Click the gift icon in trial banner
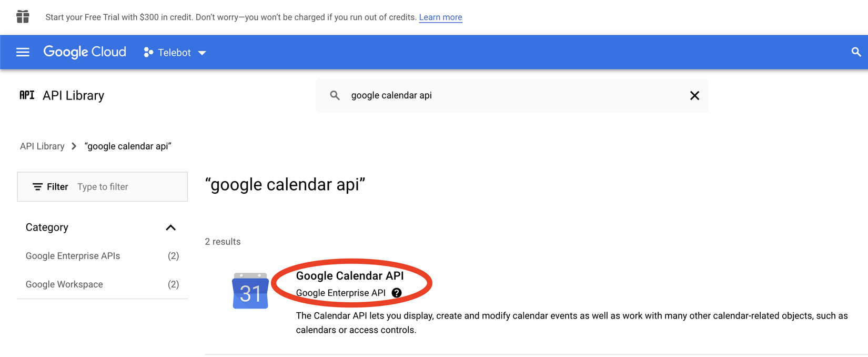Image resolution: width=868 pixels, height=357 pixels. click(x=23, y=17)
